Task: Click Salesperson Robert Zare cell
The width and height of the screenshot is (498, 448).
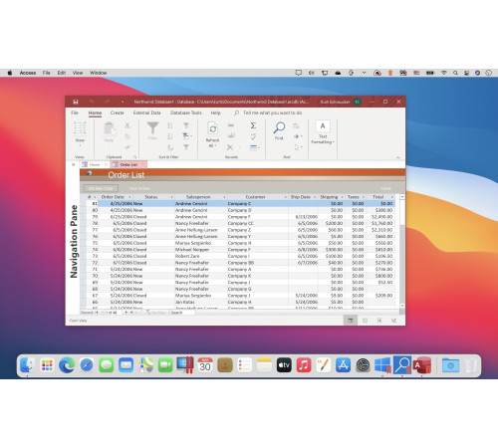Action: [200, 256]
